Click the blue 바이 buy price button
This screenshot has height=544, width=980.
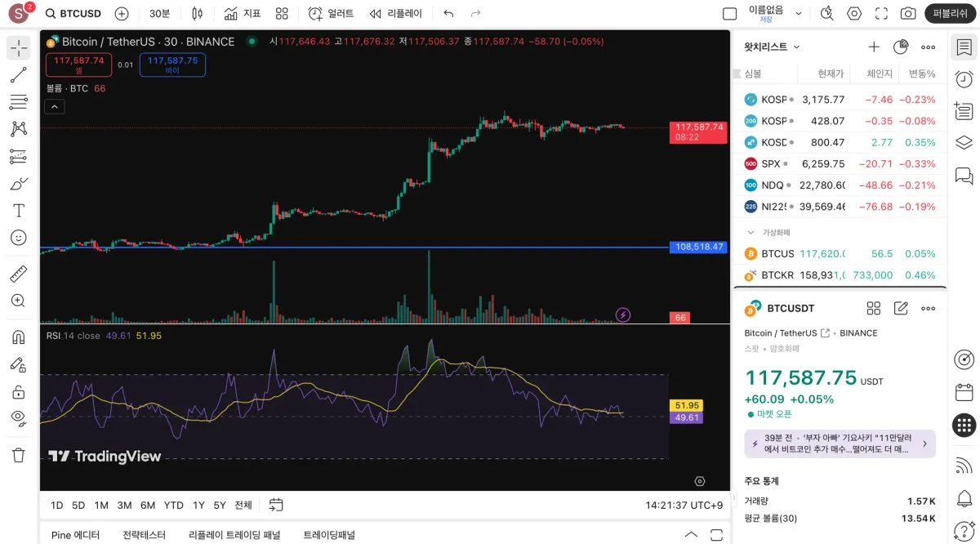pyautogui.click(x=172, y=65)
